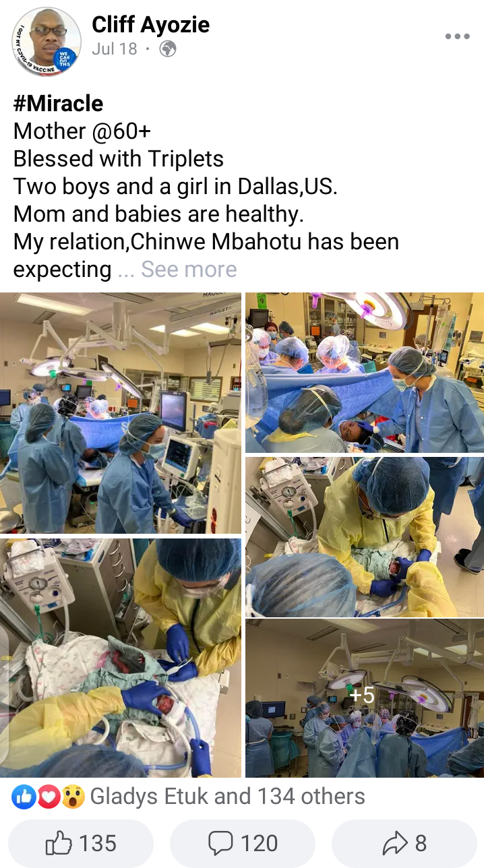Open the large operating room photo
Image resolution: width=484 pixels, height=868 pixels.
pos(121,413)
